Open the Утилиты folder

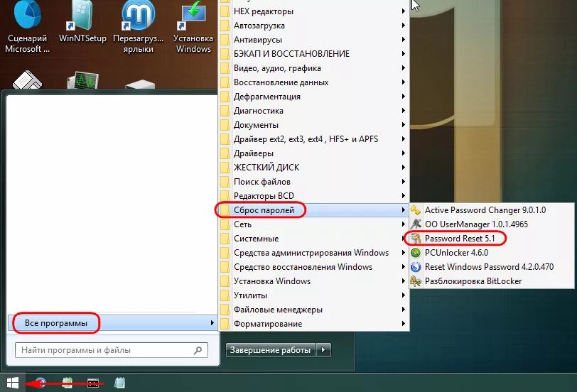pyautogui.click(x=314, y=295)
